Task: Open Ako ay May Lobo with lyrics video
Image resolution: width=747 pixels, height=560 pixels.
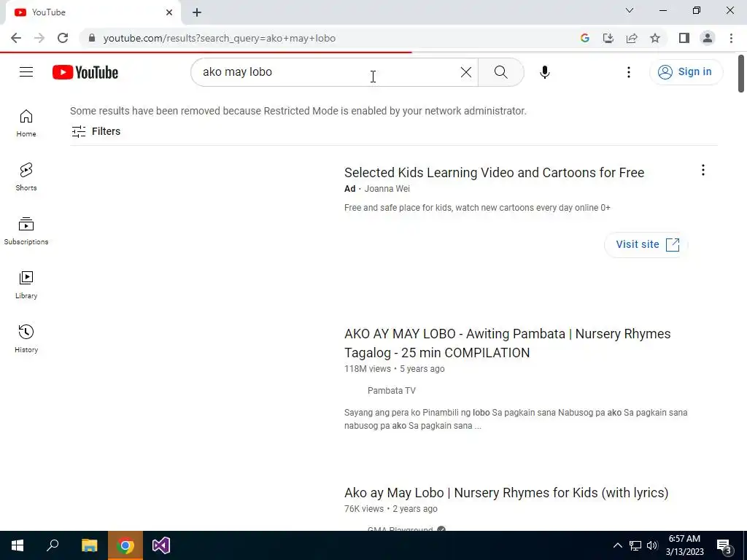Action: (x=506, y=492)
